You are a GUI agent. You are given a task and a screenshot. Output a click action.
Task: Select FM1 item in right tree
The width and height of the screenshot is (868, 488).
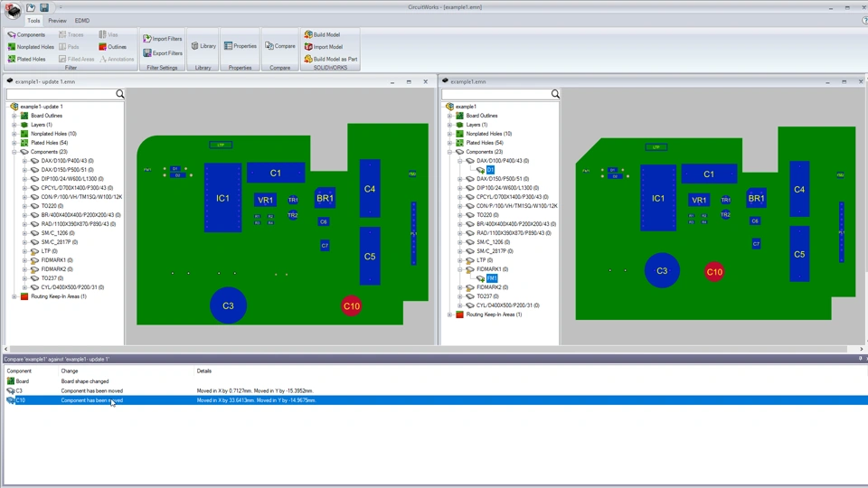point(492,278)
